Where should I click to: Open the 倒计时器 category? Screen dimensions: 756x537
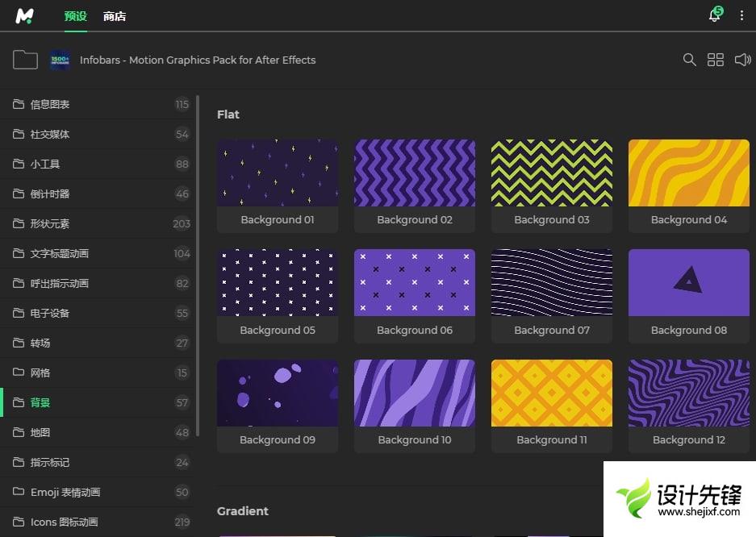coord(50,194)
